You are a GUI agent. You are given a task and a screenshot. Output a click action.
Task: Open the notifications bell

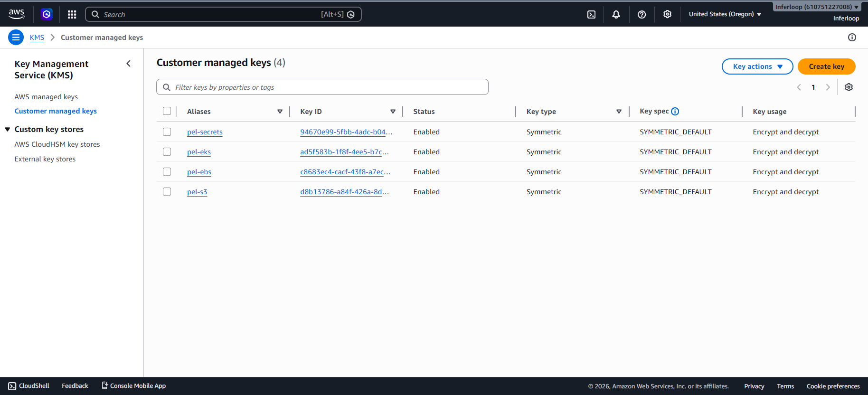[616, 14]
